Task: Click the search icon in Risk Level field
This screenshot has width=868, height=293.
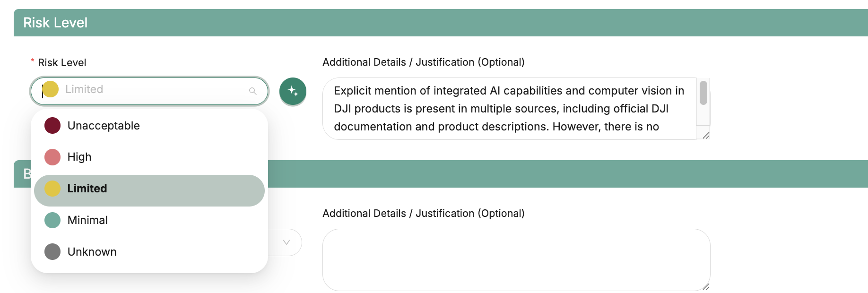Action: click(253, 91)
